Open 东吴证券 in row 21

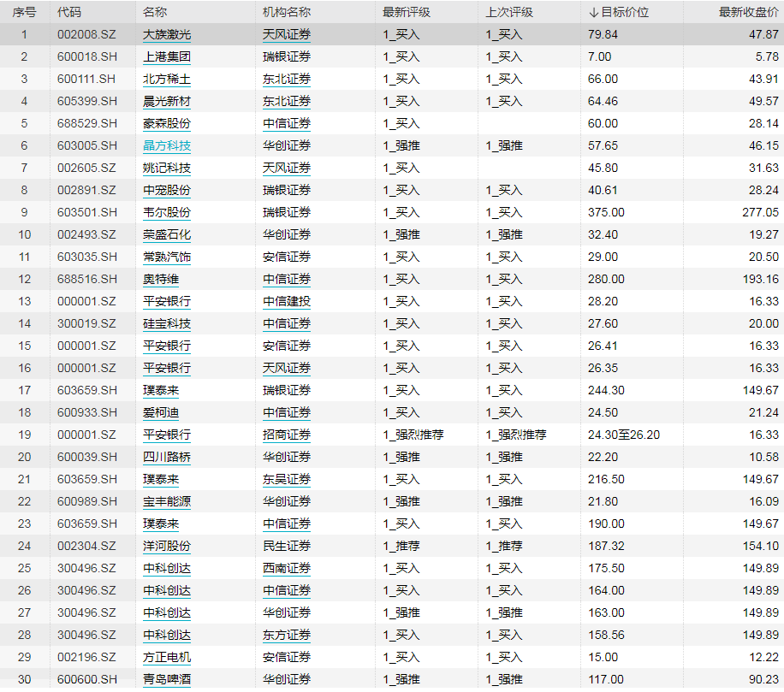coord(287,479)
